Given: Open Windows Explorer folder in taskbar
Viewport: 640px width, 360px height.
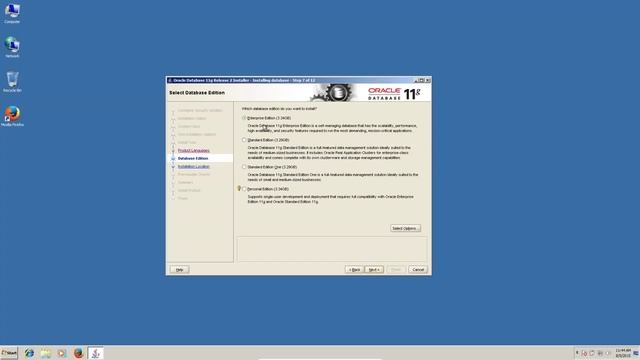Looking at the screenshot, I should 46,353.
